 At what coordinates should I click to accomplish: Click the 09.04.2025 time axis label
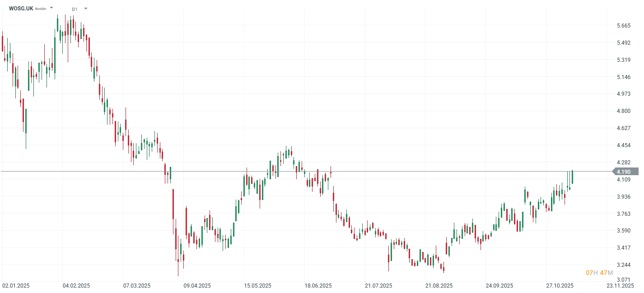(197, 286)
